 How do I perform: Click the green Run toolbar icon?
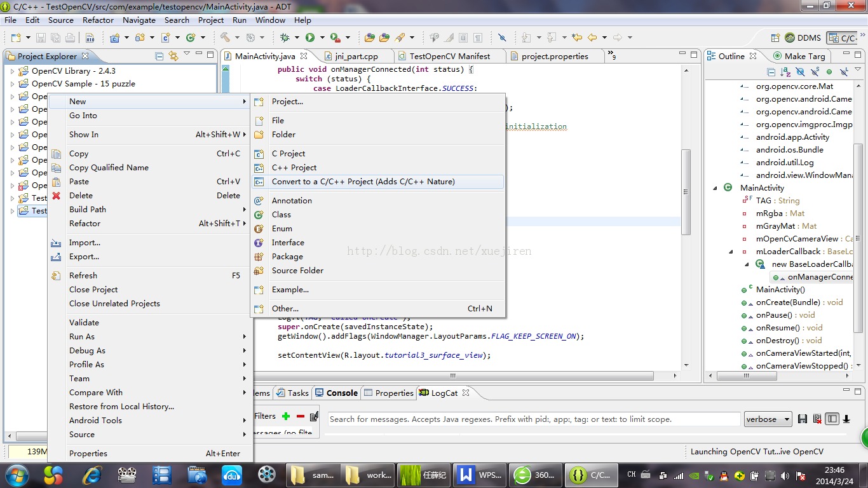point(310,37)
